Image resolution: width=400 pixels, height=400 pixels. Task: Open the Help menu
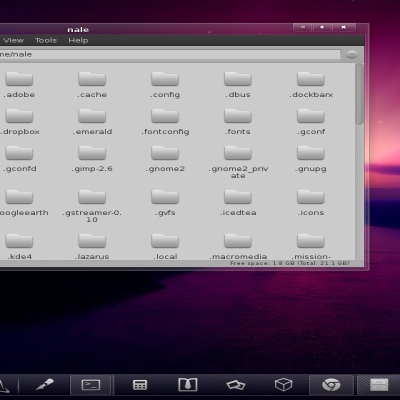click(78, 40)
